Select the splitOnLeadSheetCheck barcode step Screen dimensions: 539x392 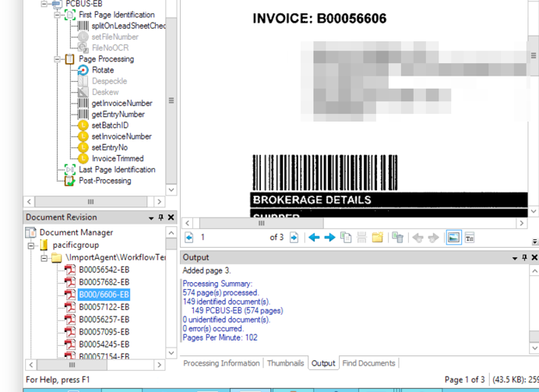pos(129,26)
